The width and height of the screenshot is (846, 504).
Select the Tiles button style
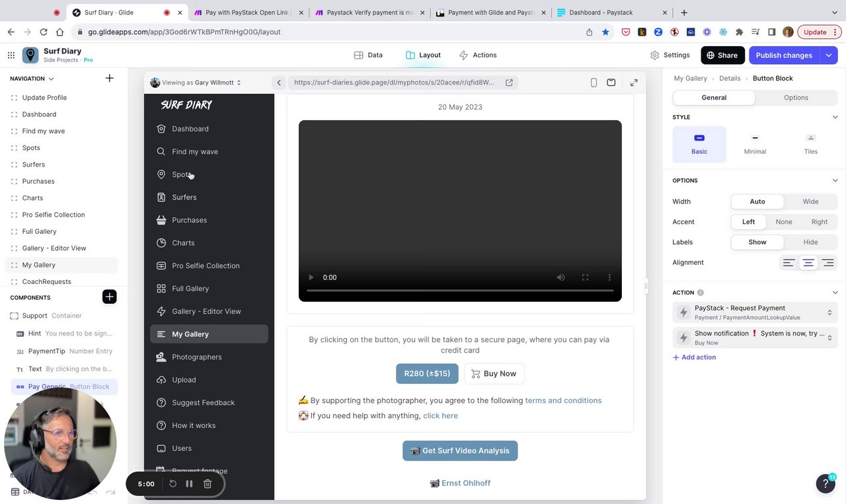coord(811,144)
